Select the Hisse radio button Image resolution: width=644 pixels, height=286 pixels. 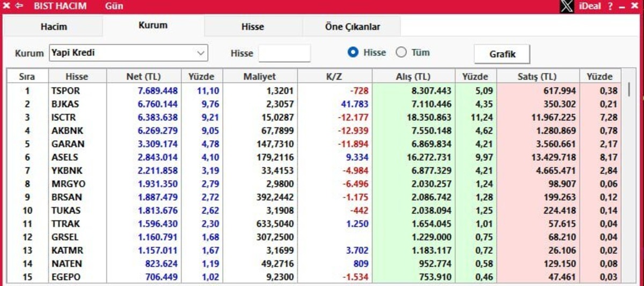[353, 53]
